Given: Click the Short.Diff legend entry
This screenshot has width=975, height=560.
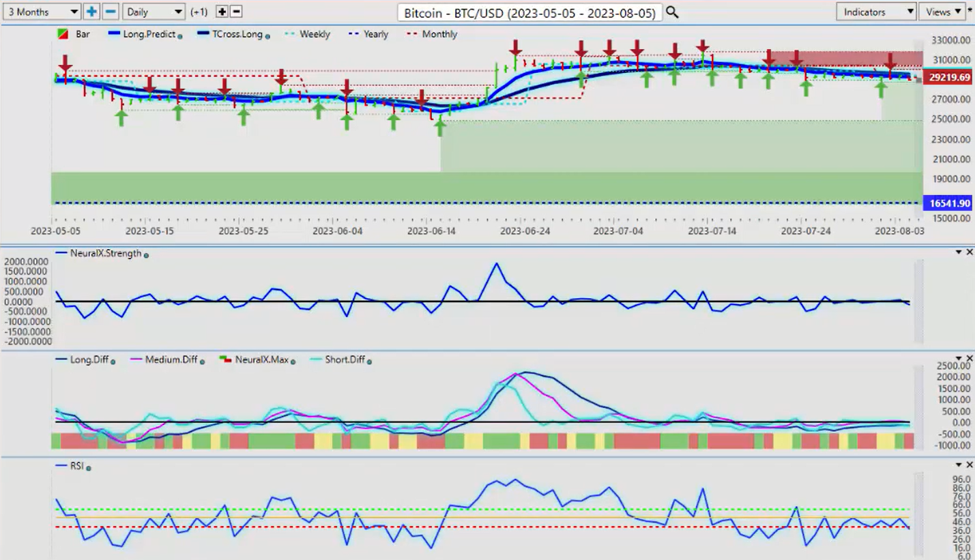Looking at the screenshot, I should [345, 359].
